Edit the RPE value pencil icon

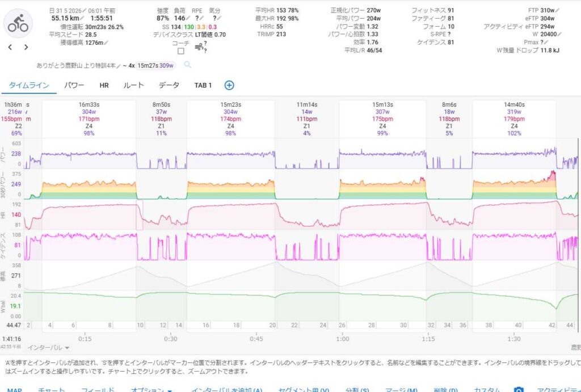pos(202,18)
